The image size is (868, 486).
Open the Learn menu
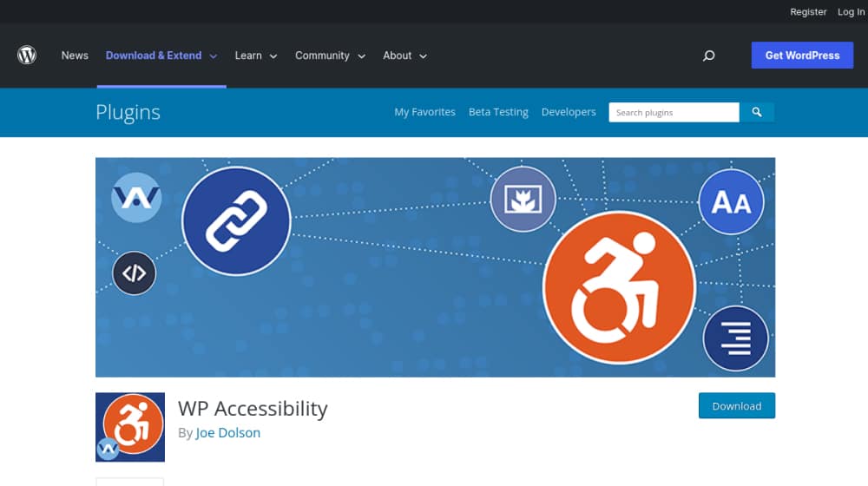(x=248, y=56)
